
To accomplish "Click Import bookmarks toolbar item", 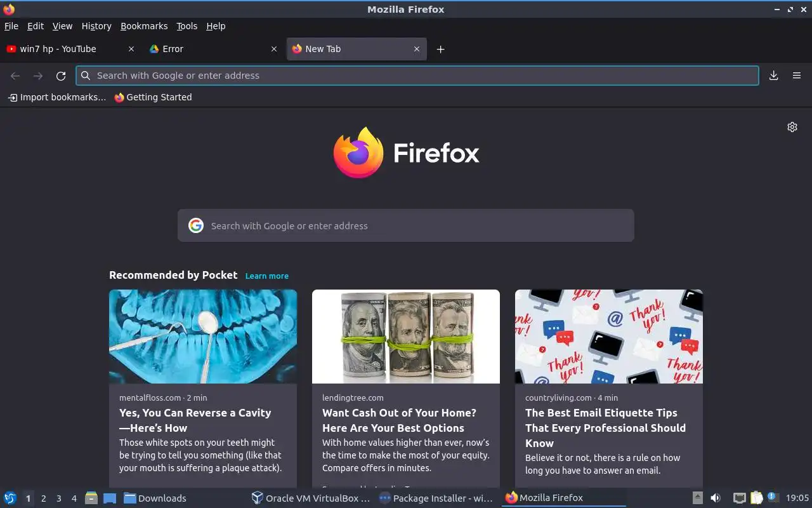I will (57, 97).
